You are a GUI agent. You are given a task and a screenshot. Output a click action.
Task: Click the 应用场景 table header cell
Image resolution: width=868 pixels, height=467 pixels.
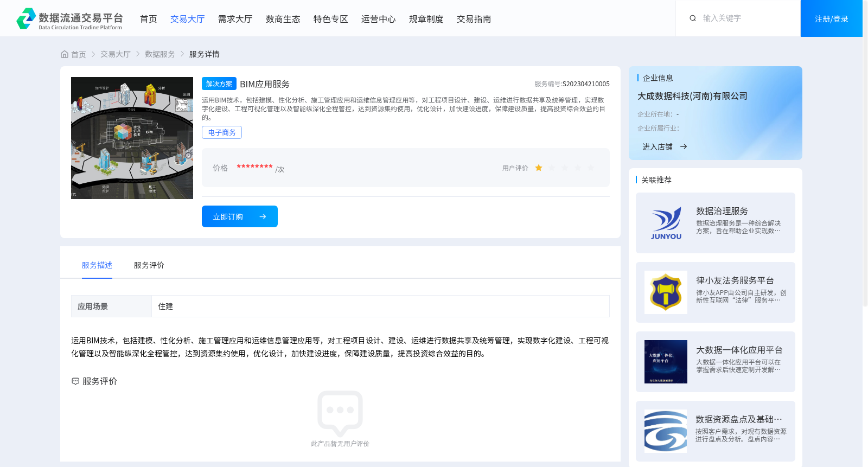coord(111,306)
